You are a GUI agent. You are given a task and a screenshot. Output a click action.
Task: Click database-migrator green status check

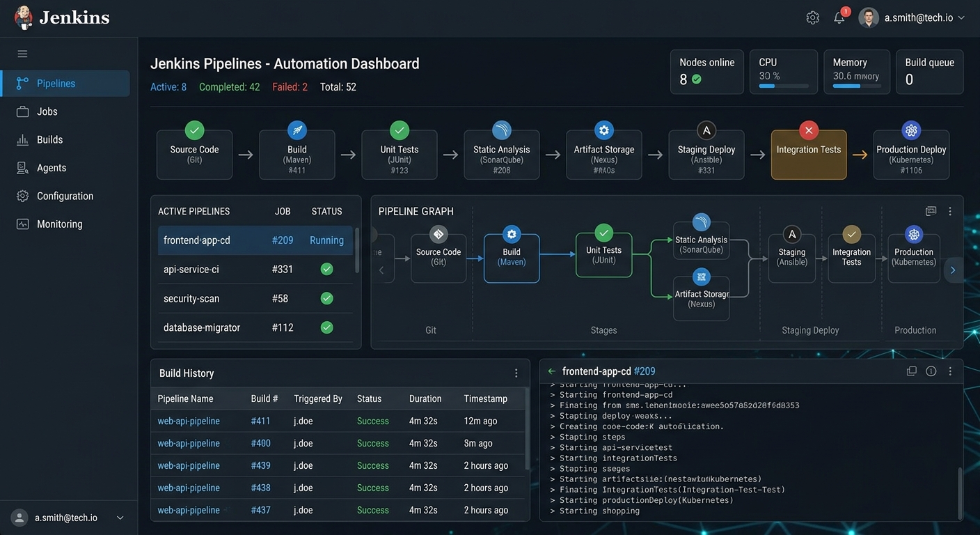click(x=326, y=327)
